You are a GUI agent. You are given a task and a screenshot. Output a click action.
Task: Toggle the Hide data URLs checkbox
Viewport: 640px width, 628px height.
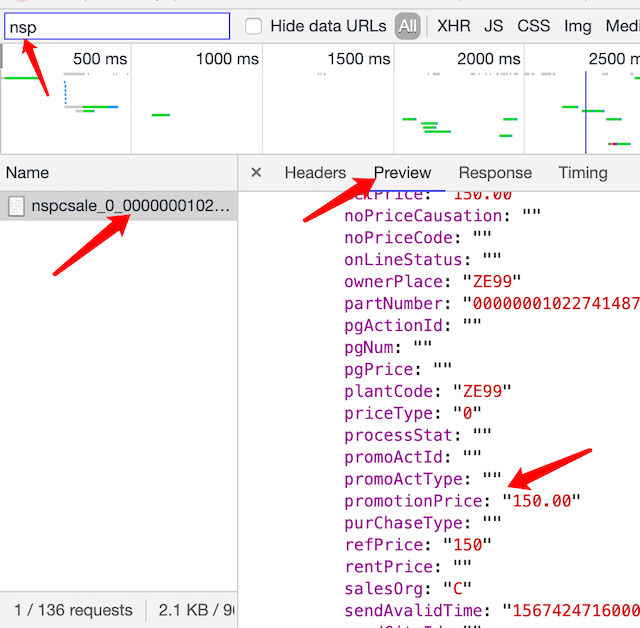click(253, 27)
